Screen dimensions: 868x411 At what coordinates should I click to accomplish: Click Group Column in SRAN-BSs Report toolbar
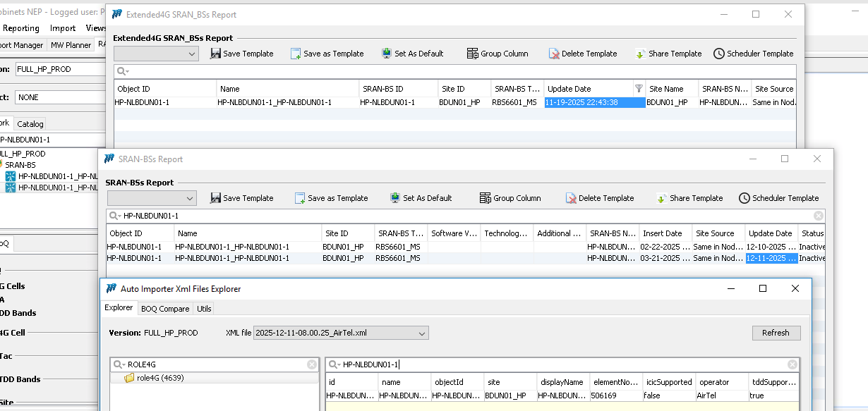click(510, 198)
